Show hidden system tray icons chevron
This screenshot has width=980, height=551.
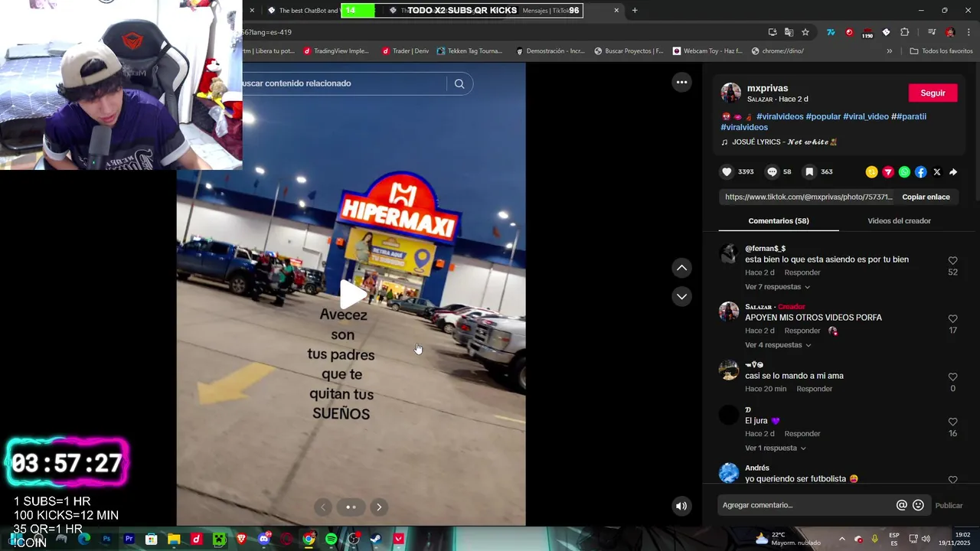841,539
